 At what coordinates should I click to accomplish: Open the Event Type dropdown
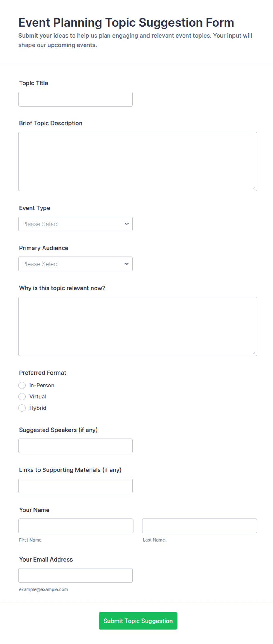click(75, 224)
